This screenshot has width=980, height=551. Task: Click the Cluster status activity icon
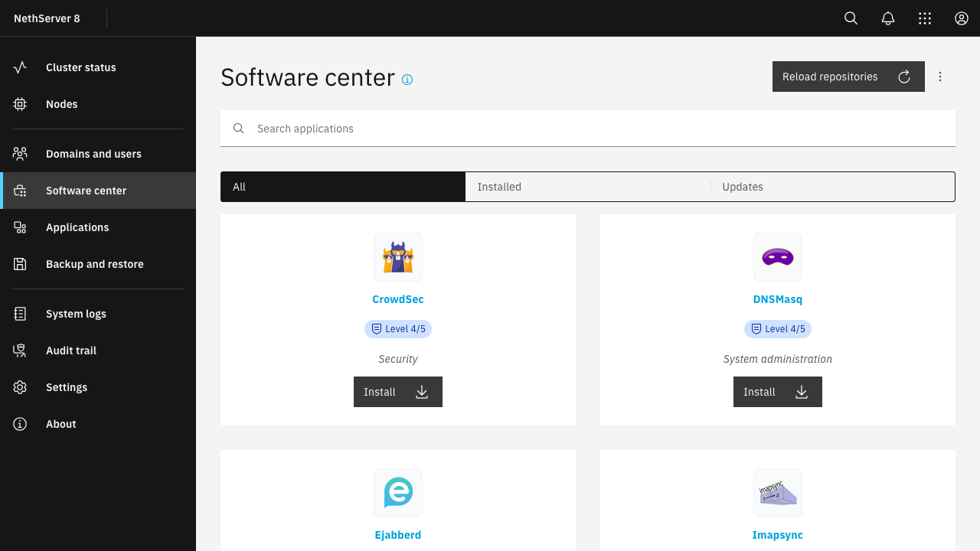(20, 67)
